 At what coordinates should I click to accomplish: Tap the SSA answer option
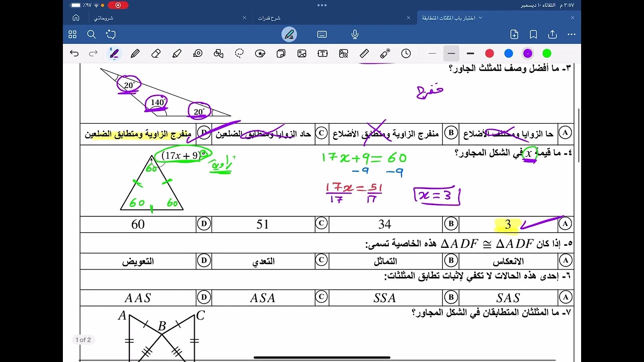(x=385, y=298)
